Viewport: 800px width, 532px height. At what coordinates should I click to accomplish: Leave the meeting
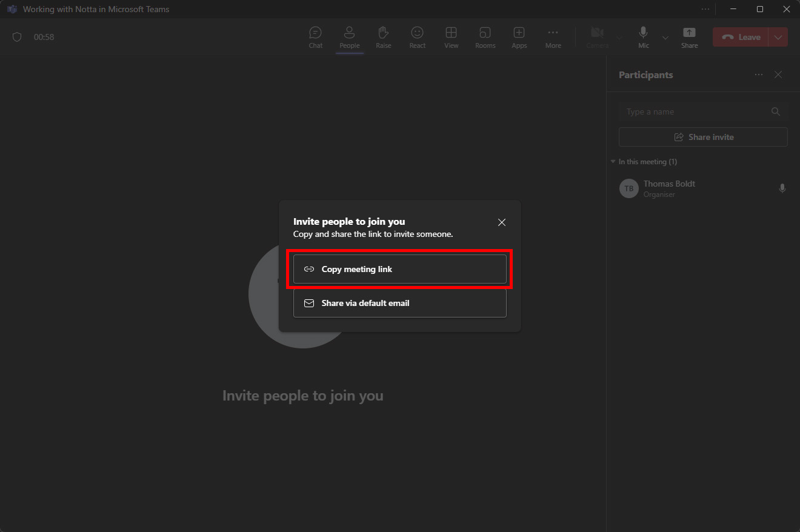[741, 37]
